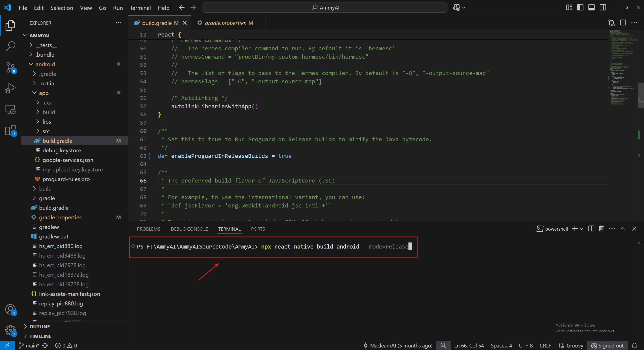Open the Search view in activity bar
644x350 pixels.
point(10,46)
